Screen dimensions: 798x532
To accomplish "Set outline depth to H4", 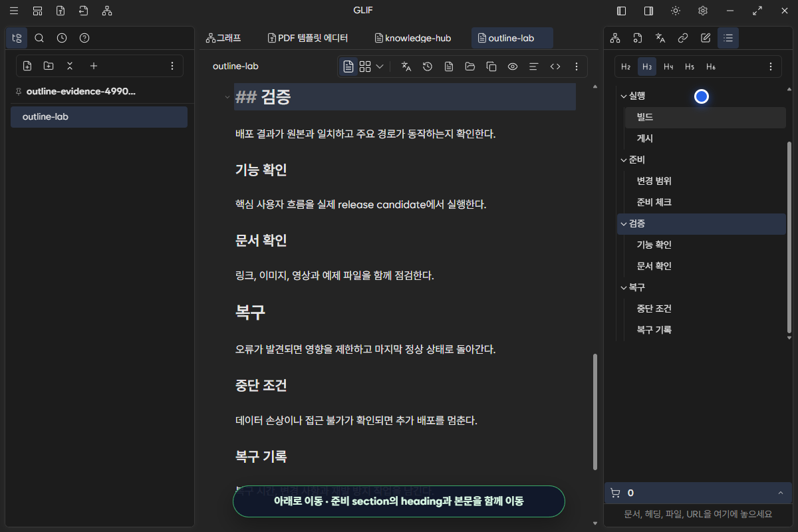I will [x=668, y=66].
